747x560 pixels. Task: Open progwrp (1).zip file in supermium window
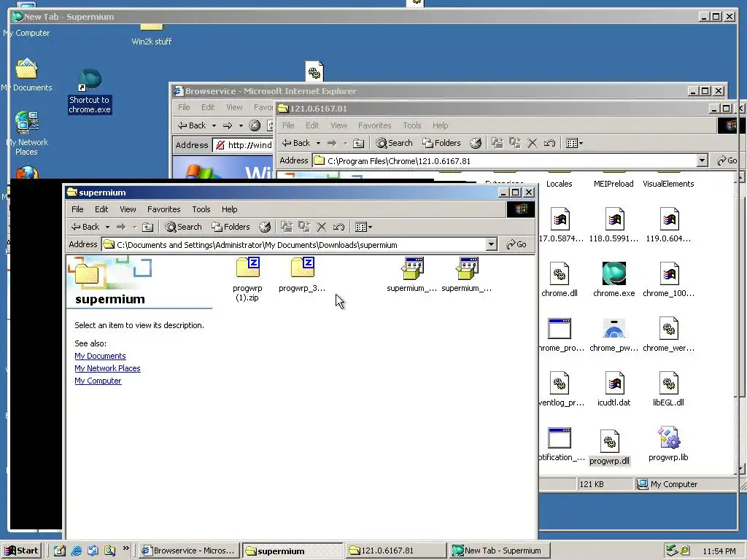pyautogui.click(x=248, y=279)
